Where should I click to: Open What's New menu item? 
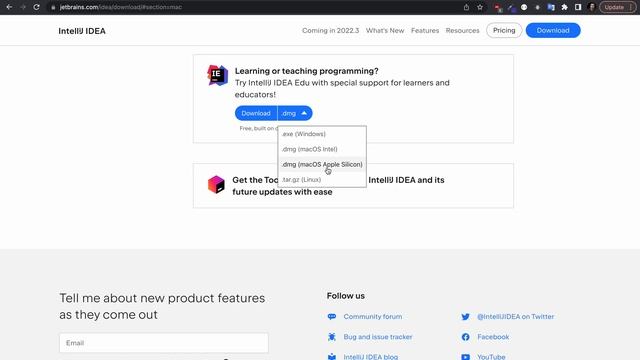[x=385, y=31]
